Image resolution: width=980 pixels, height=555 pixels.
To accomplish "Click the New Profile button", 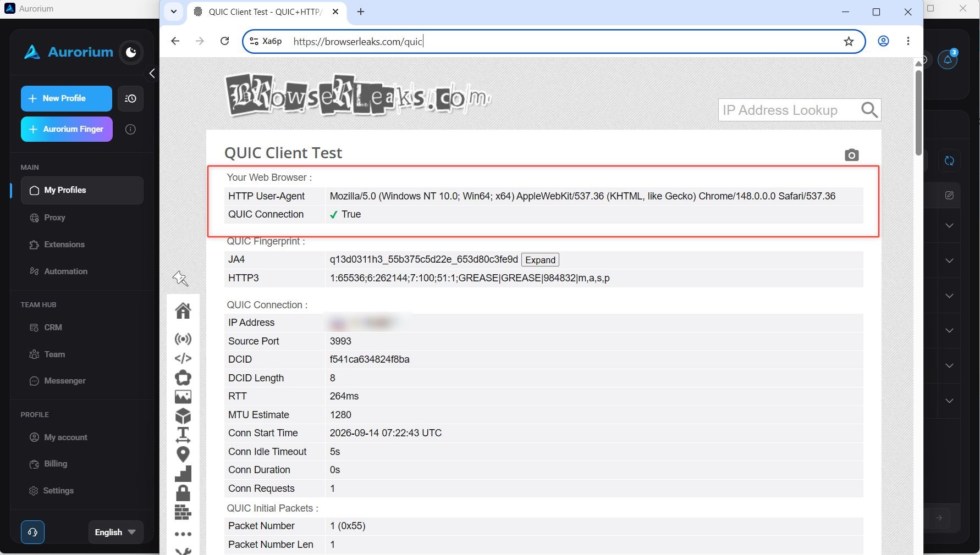I will (x=67, y=98).
